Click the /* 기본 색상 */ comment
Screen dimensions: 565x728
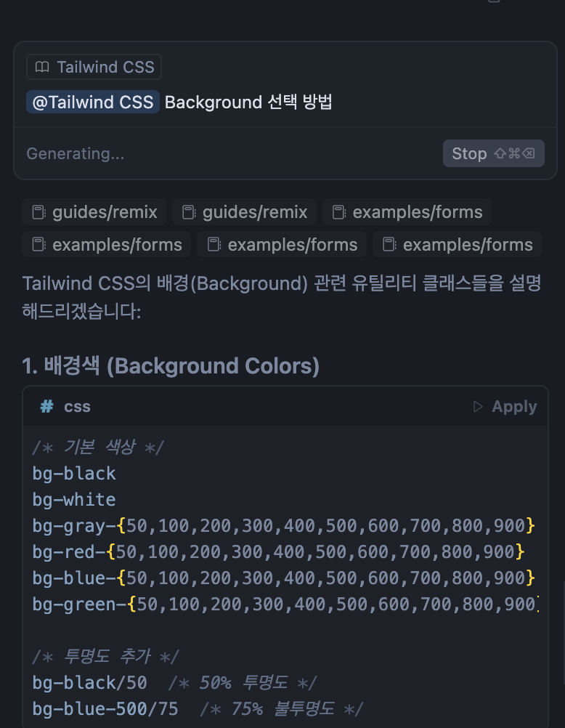pos(98,448)
